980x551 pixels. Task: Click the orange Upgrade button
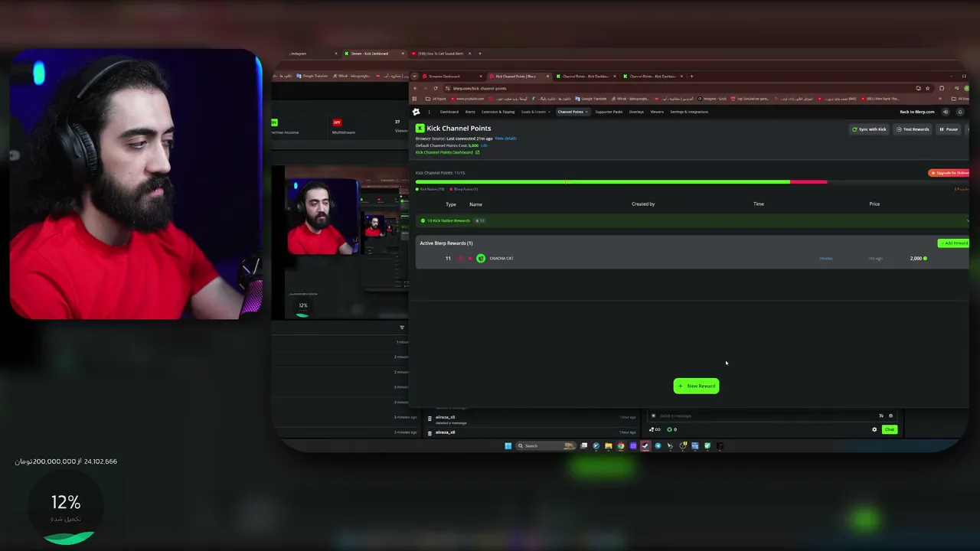tap(949, 173)
